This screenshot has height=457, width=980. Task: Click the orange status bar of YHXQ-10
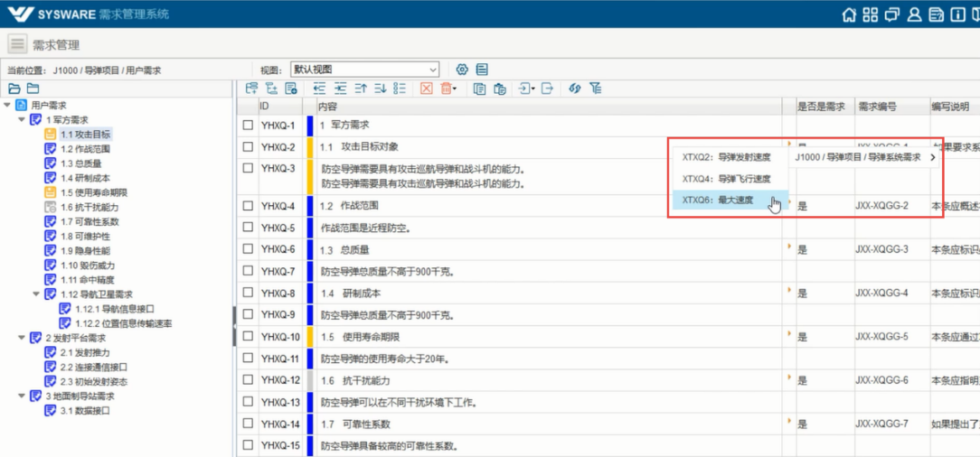(x=310, y=337)
